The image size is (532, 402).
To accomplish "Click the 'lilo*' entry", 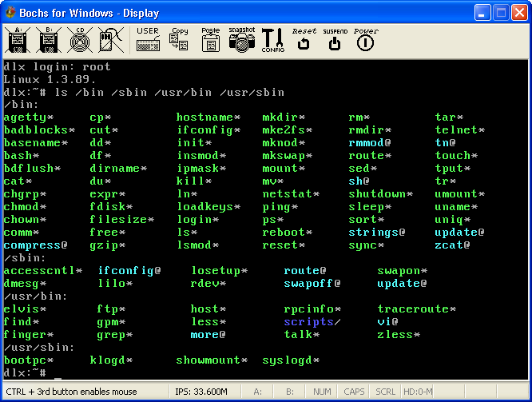I will point(115,284).
